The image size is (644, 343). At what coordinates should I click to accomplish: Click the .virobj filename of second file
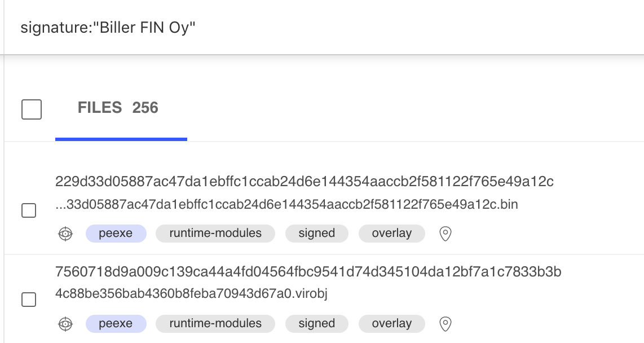coord(191,294)
